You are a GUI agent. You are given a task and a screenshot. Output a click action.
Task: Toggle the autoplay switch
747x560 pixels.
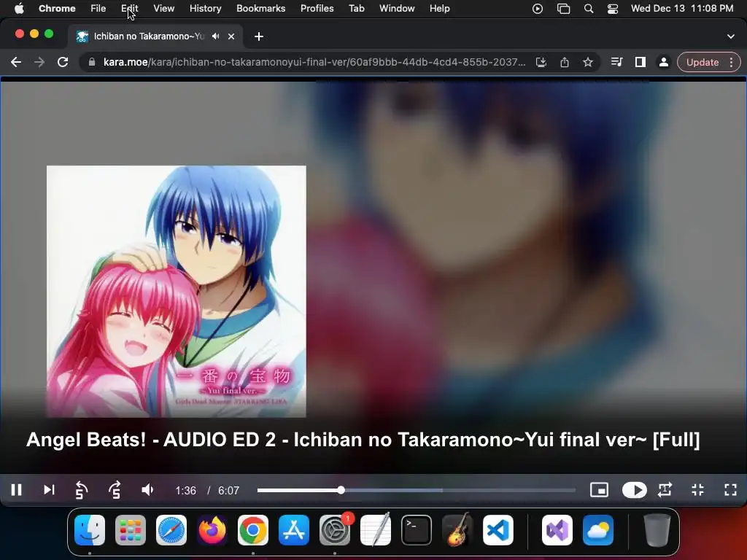click(634, 490)
